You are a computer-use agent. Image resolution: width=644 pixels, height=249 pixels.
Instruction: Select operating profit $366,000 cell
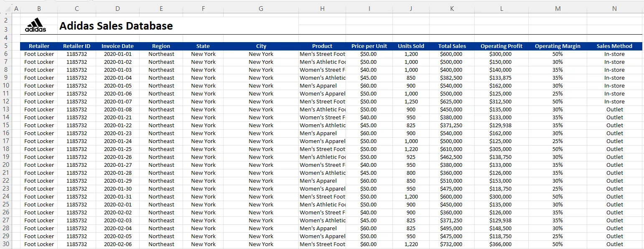pos(501,244)
